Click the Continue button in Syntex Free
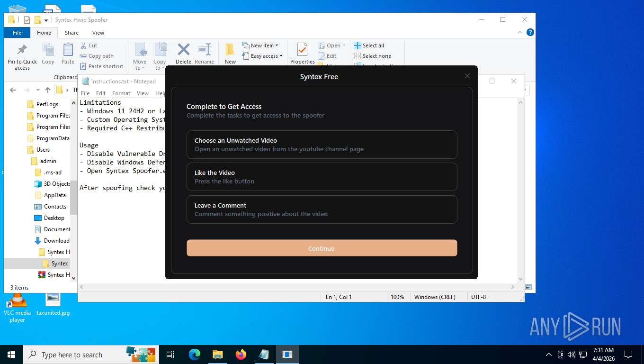This screenshot has height=364, width=644. [322, 248]
